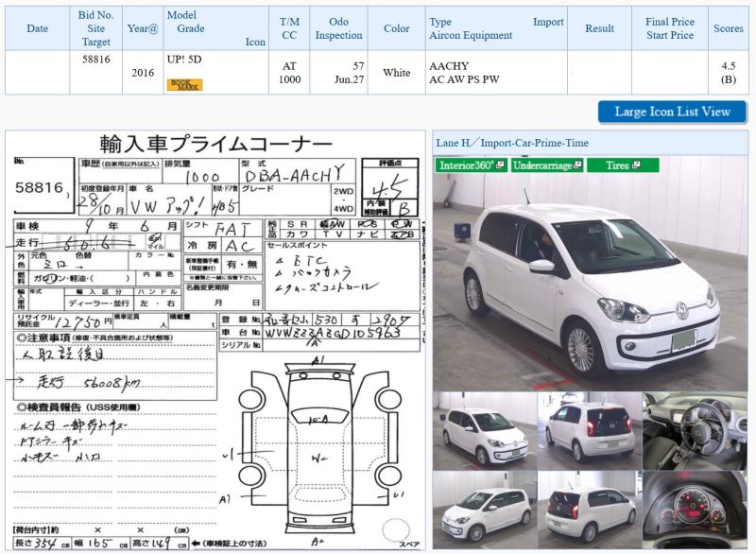Click the Model Grade Icon column header
The image size is (756, 554).
point(216,28)
